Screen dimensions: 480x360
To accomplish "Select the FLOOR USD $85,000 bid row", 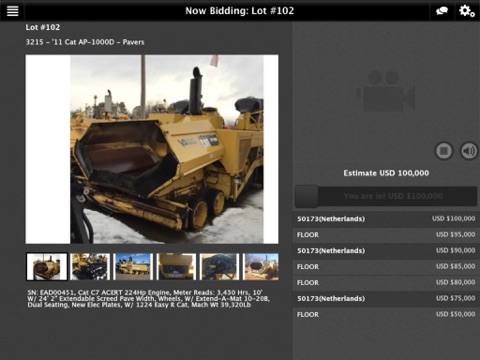I will point(386,266).
